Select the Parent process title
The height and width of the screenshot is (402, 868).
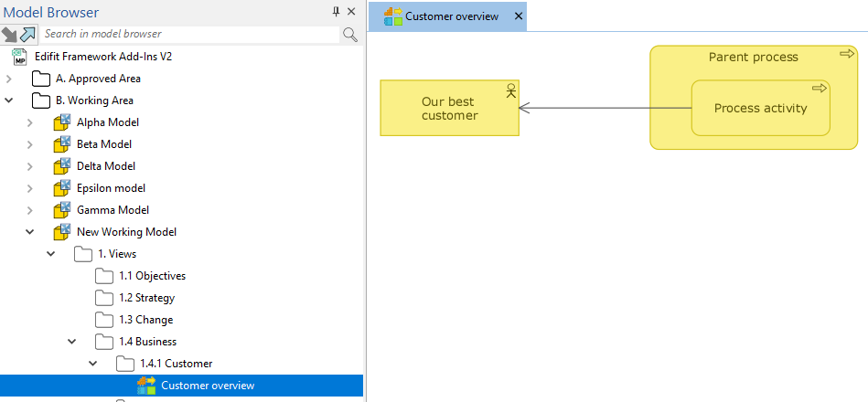tap(753, 58)
